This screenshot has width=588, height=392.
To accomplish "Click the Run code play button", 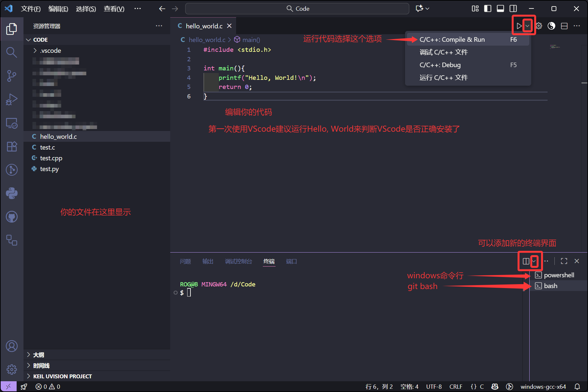I will (519, 26).
